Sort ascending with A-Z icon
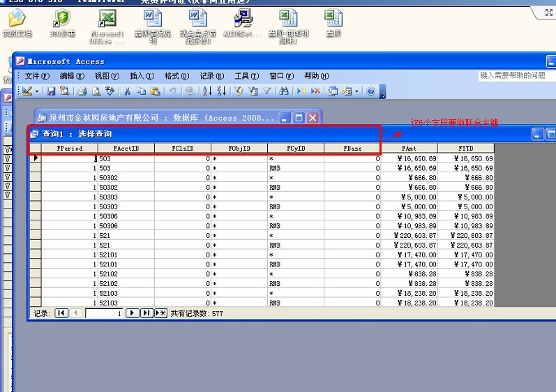Screen dimensions: 556x392 pos(207,91)
